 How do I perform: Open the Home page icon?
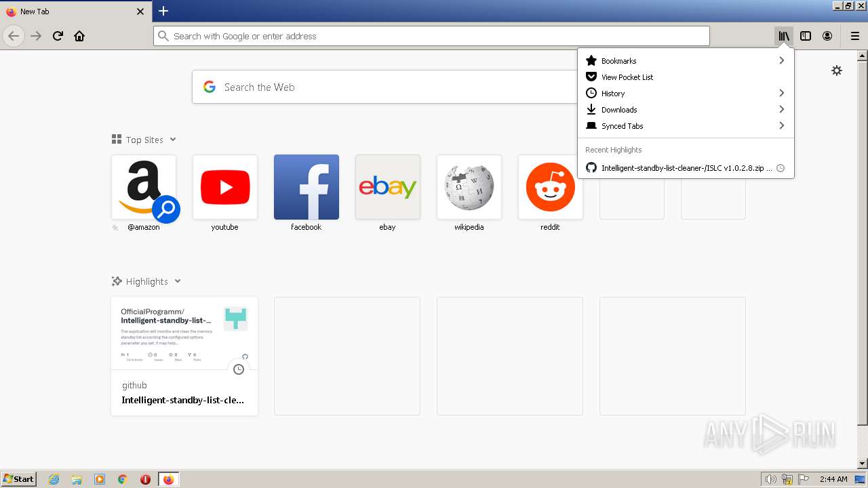[79, 36]
